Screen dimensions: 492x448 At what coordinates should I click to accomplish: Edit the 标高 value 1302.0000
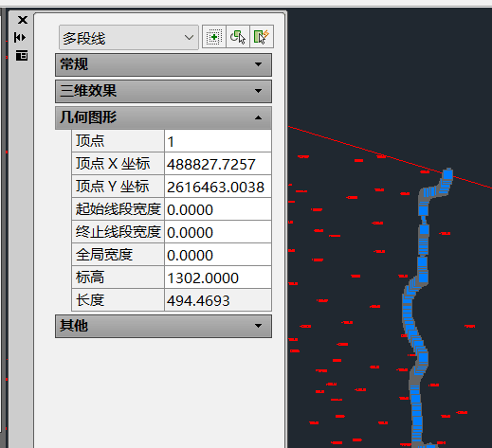click(218, 278)
